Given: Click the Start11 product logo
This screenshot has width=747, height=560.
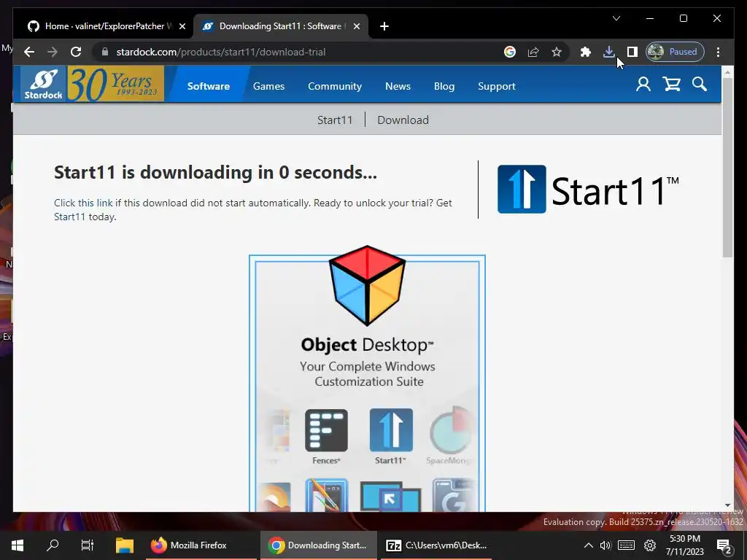Looking at the screenshot, I should coord(588,189).
